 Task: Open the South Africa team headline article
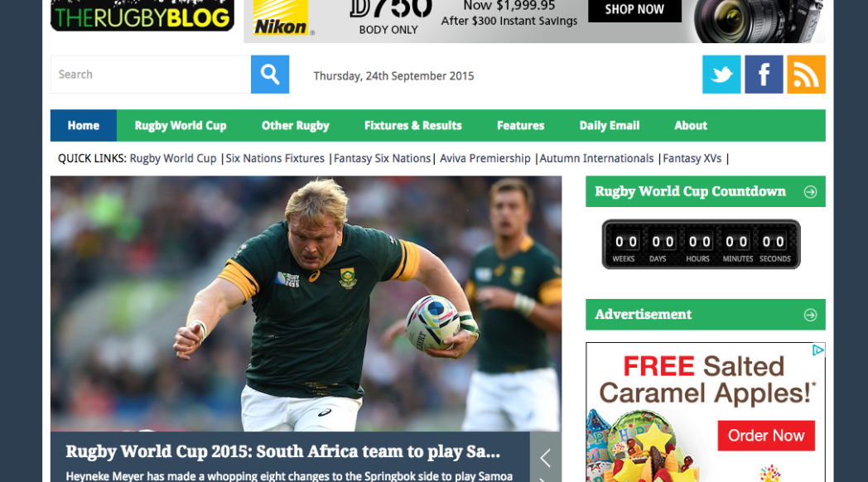[283, 451]
